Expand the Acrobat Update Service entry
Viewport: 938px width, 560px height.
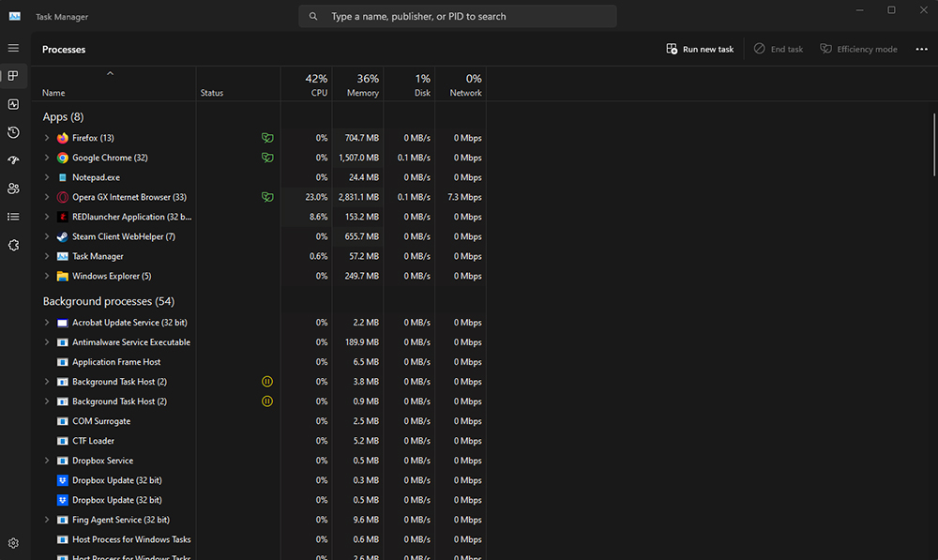click(x=47, y=323)
